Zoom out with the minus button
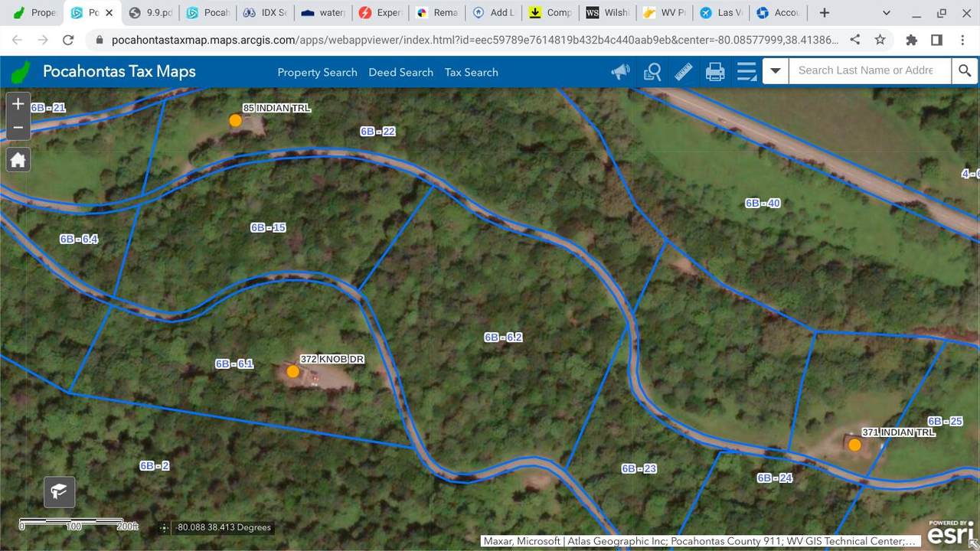980x551 pixels. (18, 128)
